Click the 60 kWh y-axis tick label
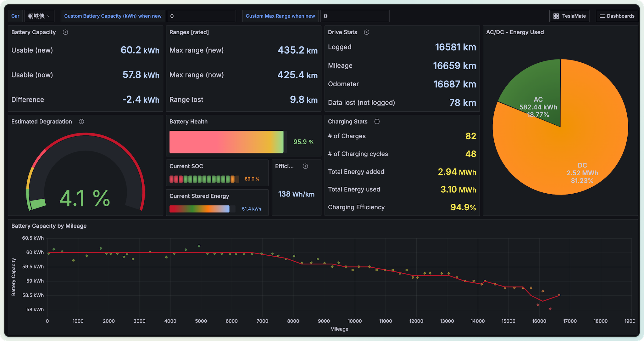The width and height of the screenshot is (644, 341). pyautogui.click(x=35, y=252)
